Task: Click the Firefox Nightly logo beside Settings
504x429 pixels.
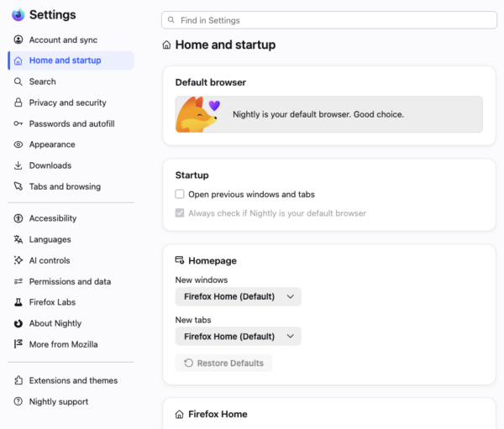Action: [x=18, y=15]
